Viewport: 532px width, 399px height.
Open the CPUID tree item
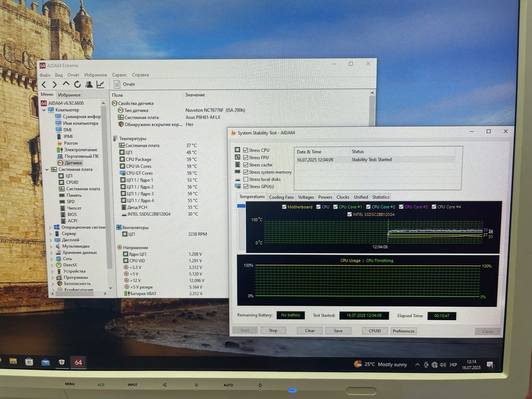click(x=69, y=182)
